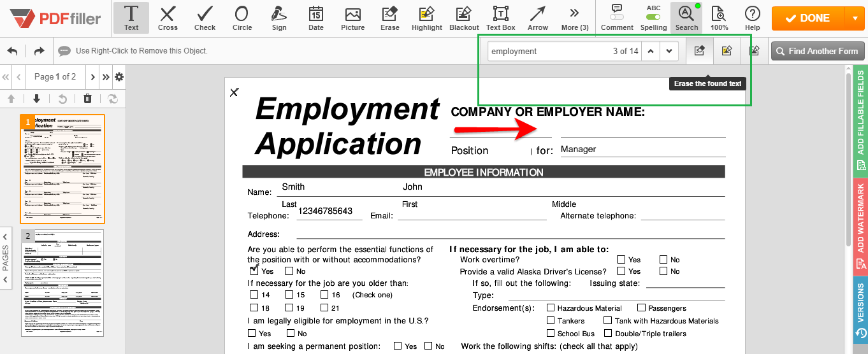Go to previous search result
The image size is (868, 354).
pyautogui.click(x=650, y=51)
